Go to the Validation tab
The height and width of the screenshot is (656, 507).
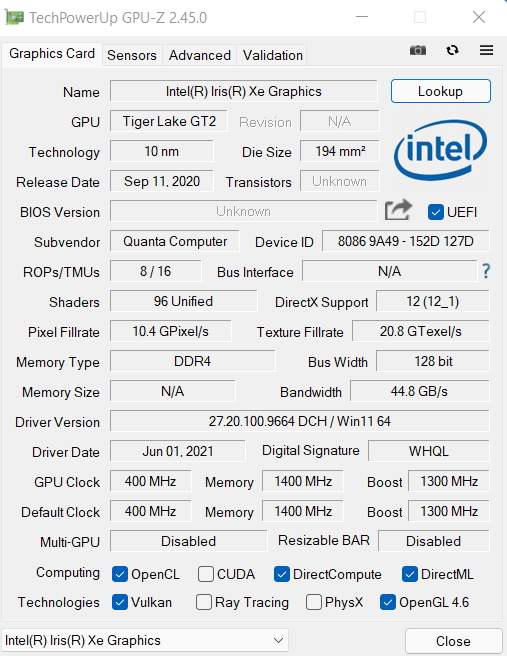click(273, 55)
